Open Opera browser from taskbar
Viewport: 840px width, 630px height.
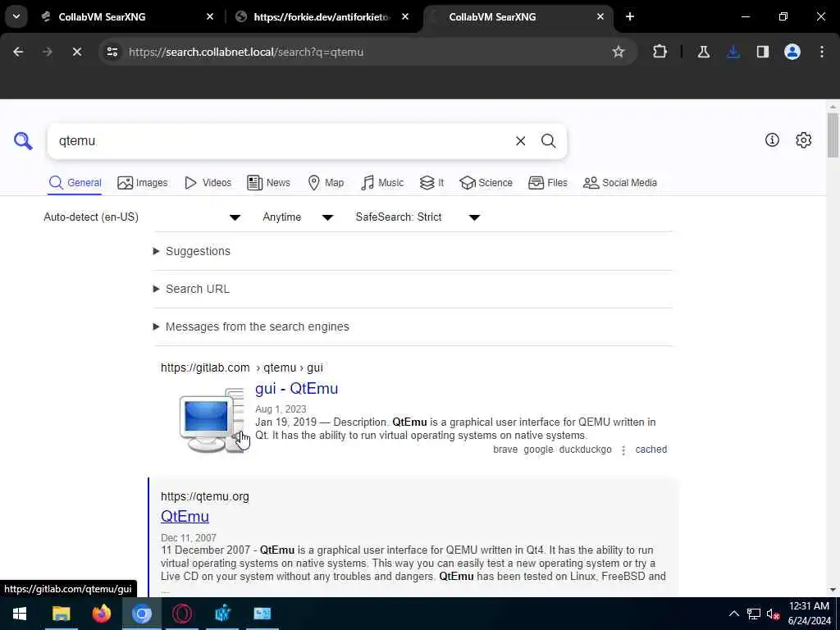click(182, 614)
